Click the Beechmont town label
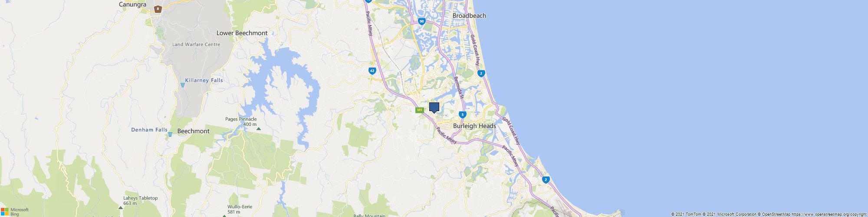Screen dimensions: 868x217 click(194, 131)
